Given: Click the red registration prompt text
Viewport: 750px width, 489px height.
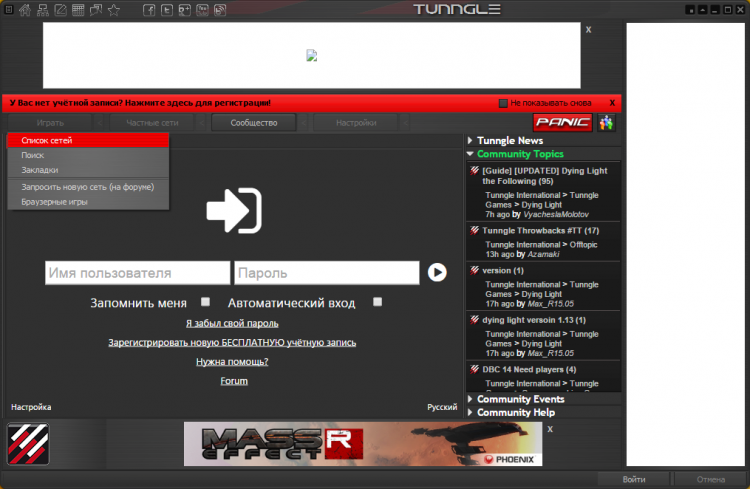Looking at the screenshot, I should (140, 103).
